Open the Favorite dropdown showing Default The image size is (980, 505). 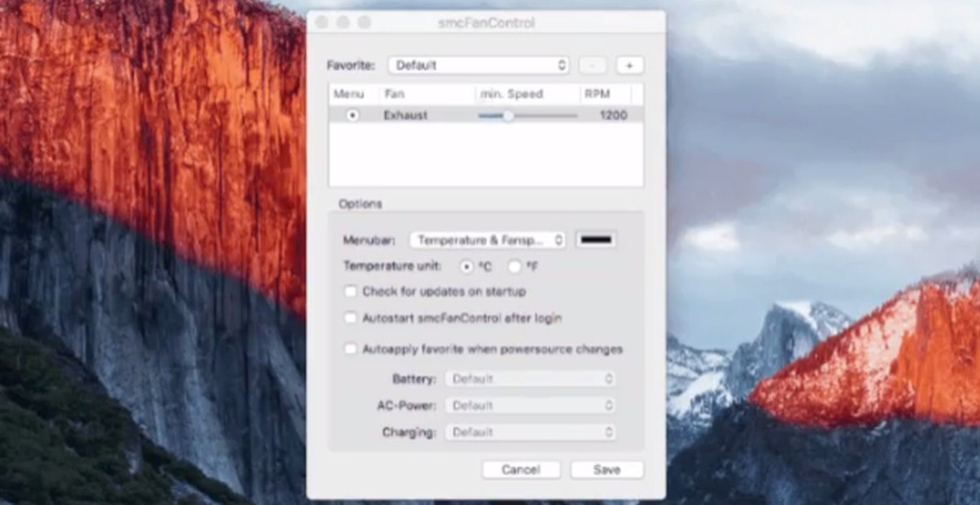tap(478, 65)
